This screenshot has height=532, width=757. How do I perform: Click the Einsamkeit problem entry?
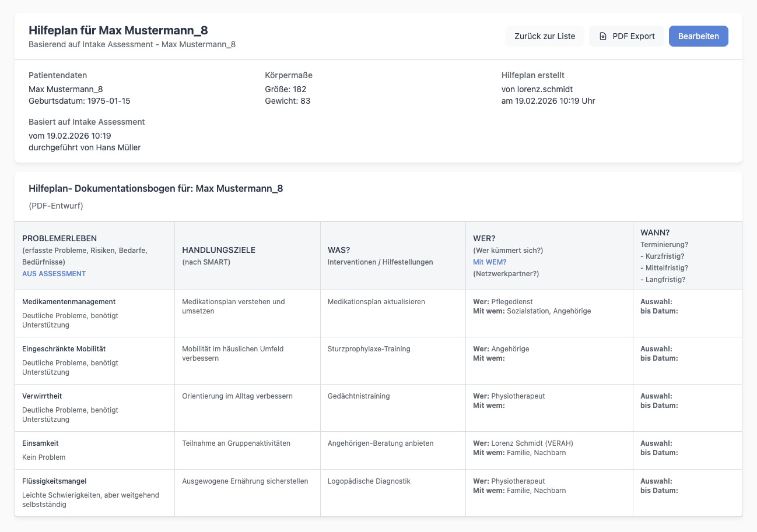point(40,443)
